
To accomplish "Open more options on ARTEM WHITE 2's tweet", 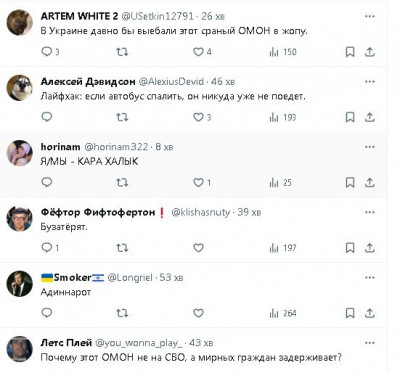I will (x=370, y=16).
